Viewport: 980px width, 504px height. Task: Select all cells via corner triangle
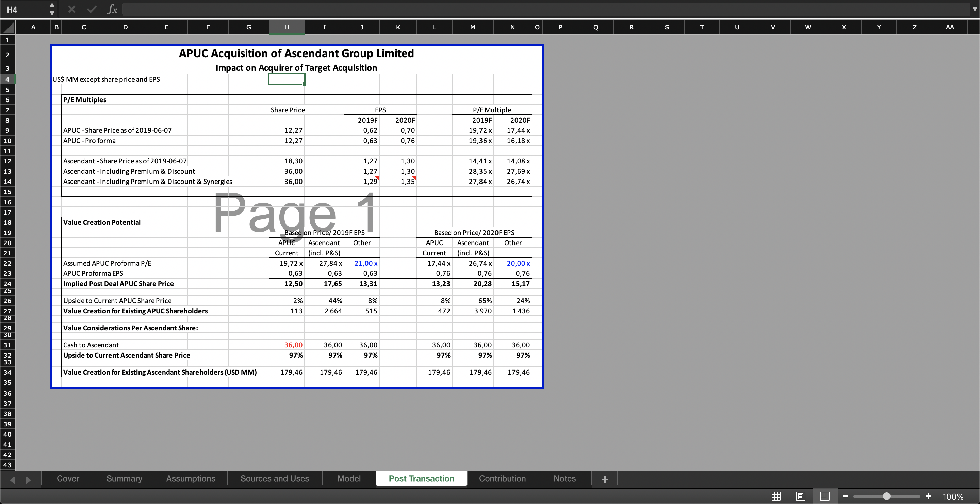[x=8, y=27]
